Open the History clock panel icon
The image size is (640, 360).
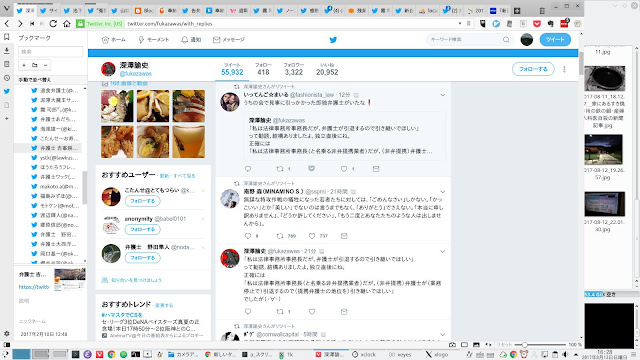coord(7,78)
